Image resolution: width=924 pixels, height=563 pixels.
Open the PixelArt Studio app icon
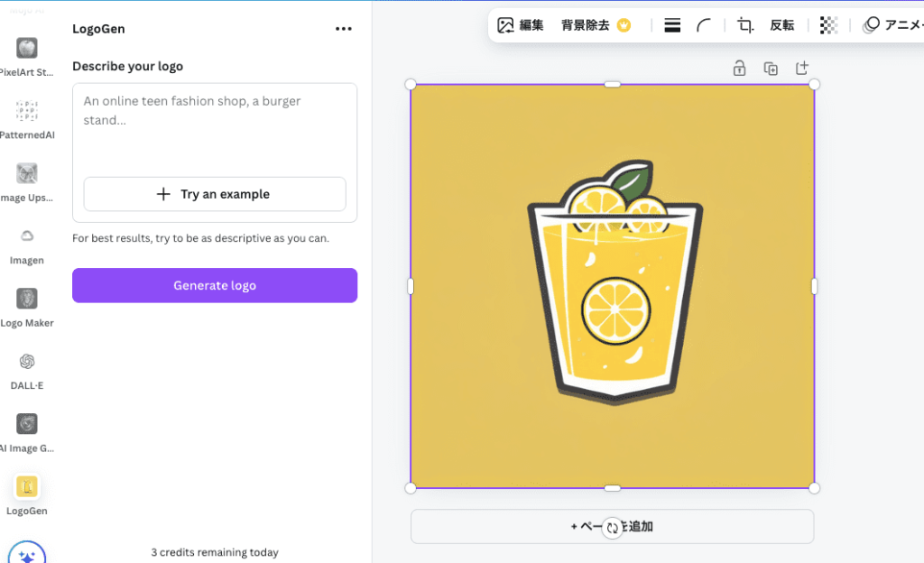coord(26,48)
